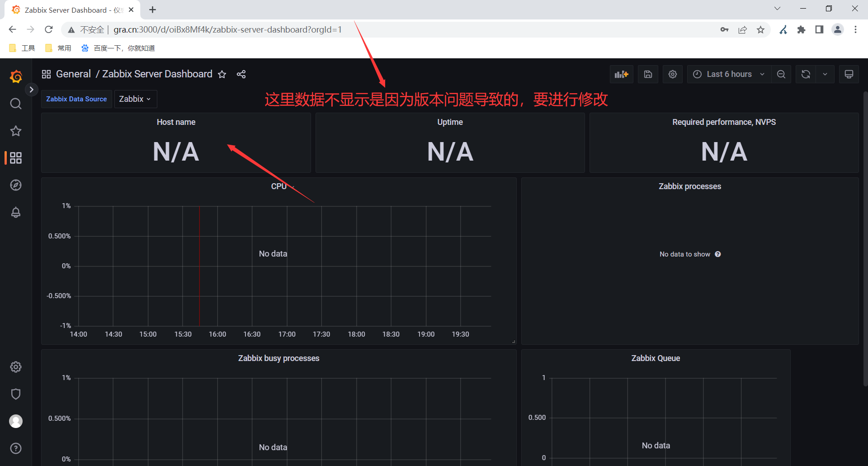Open the Host name panel title menu
868x466 pixels.
click(x=176, y=122)
